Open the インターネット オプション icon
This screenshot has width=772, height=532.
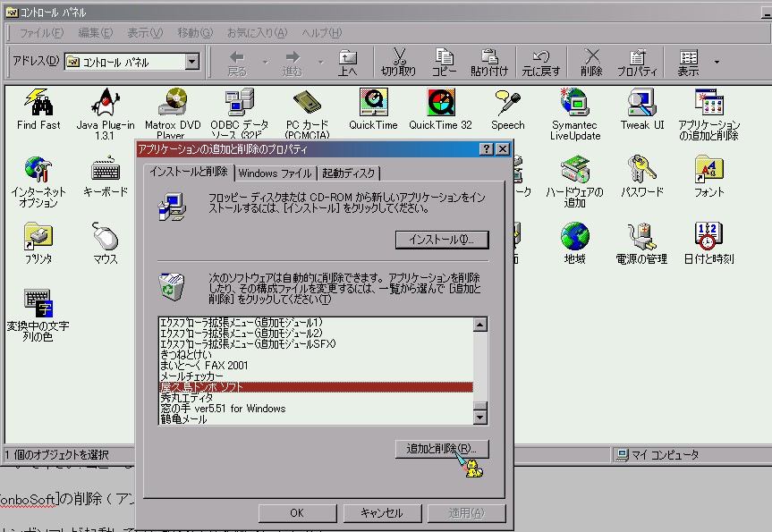coord(38,182)
